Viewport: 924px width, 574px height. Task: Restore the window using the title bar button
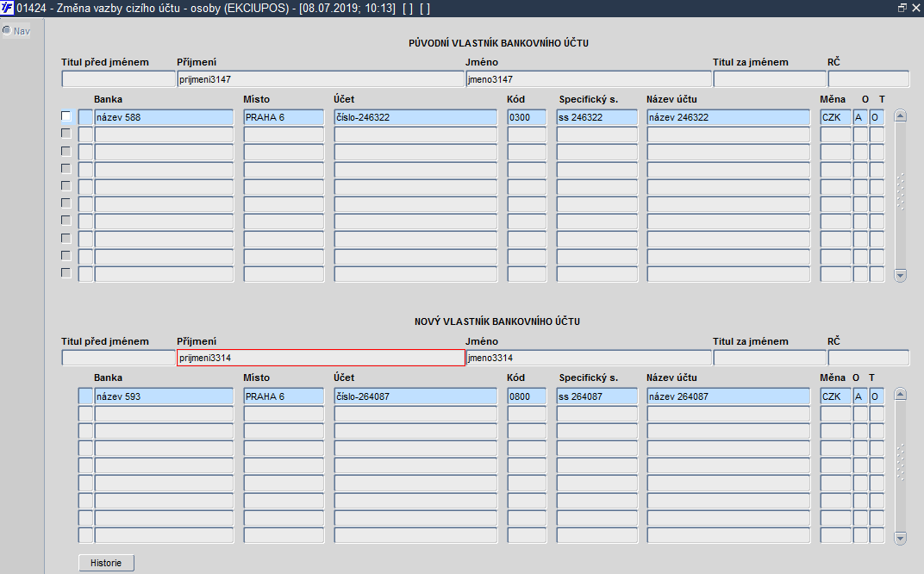click(x=902, y=8)
